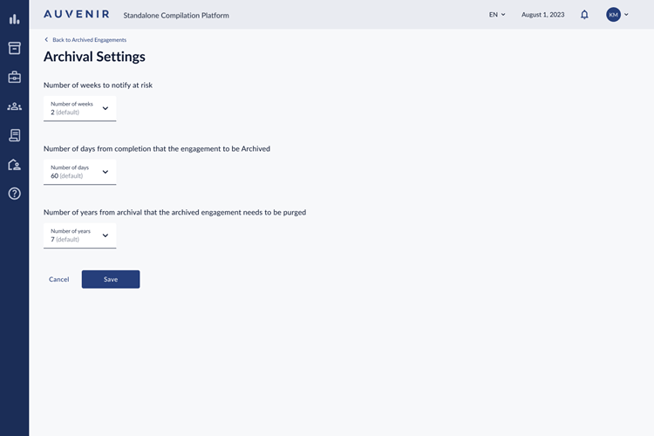Click the briefcase engagements icon
Viewport: 654px width, 436px height.
14,77
